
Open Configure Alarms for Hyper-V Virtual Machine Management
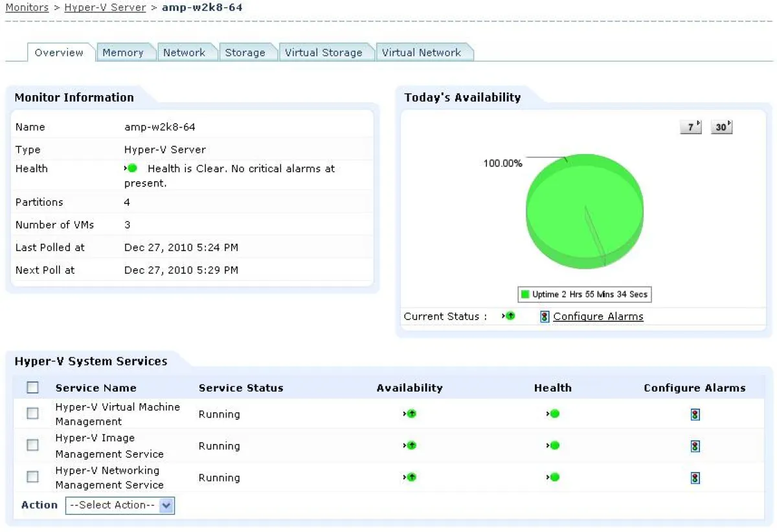(695, 414)
